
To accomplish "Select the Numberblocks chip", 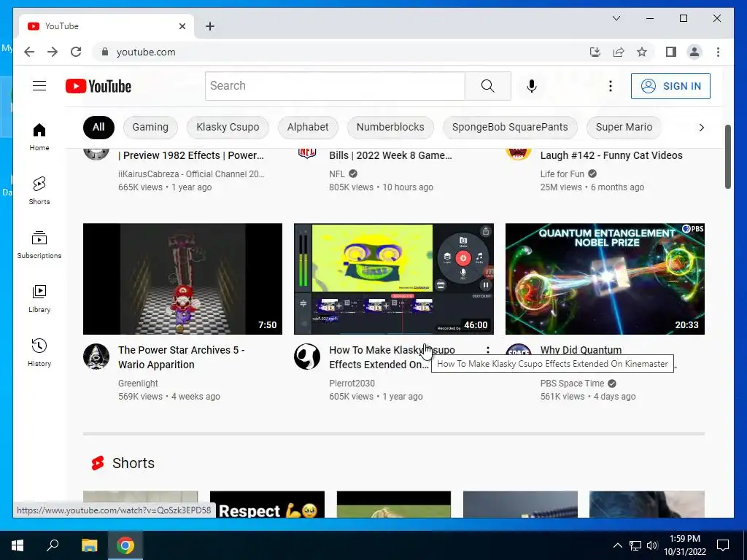I will click(x=390, y=127).
